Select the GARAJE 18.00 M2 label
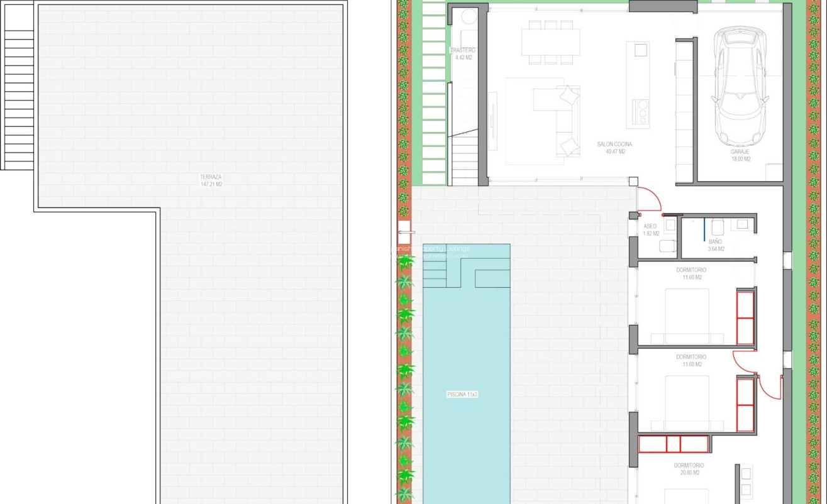The image size is (827, 504). [x=740, y=154]
